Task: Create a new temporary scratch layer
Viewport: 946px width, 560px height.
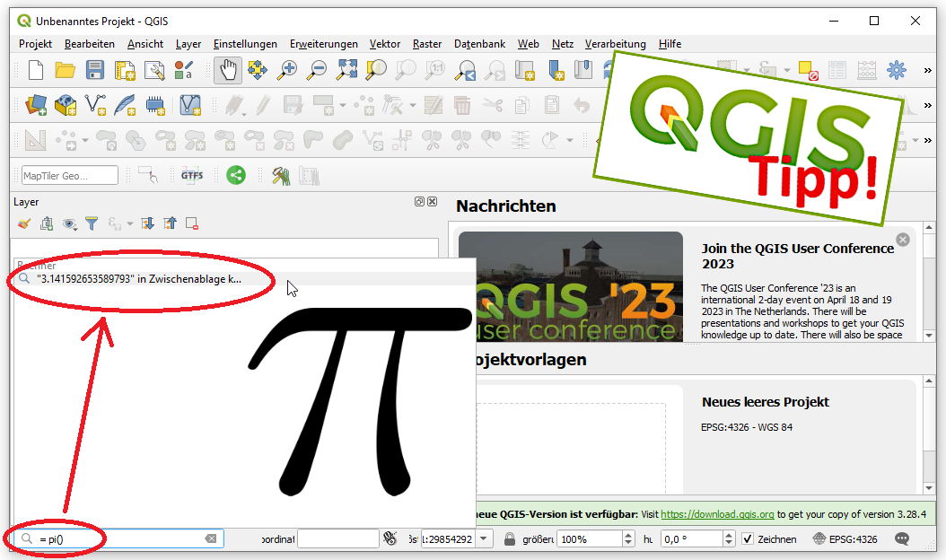Action: [x=155, y=106]
